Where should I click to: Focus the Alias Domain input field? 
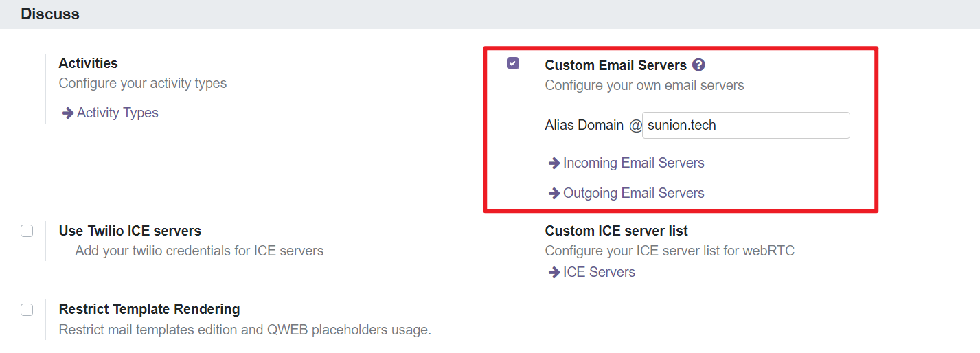[746, 126]
